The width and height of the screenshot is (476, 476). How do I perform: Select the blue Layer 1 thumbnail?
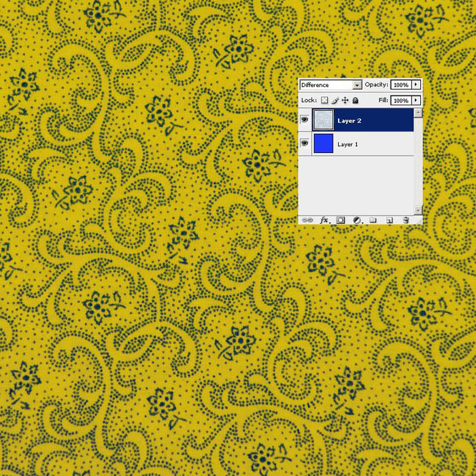[323, 143]
